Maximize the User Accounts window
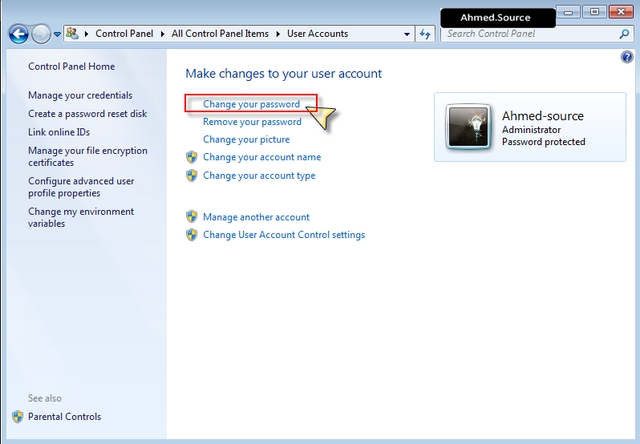 pyautogui.click(x=594, y=12)
